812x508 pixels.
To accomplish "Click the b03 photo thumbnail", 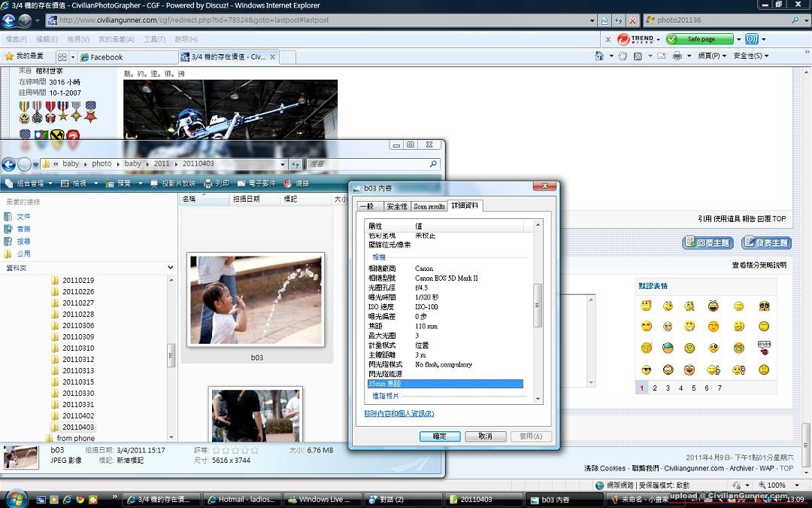I will click(256, 300).
